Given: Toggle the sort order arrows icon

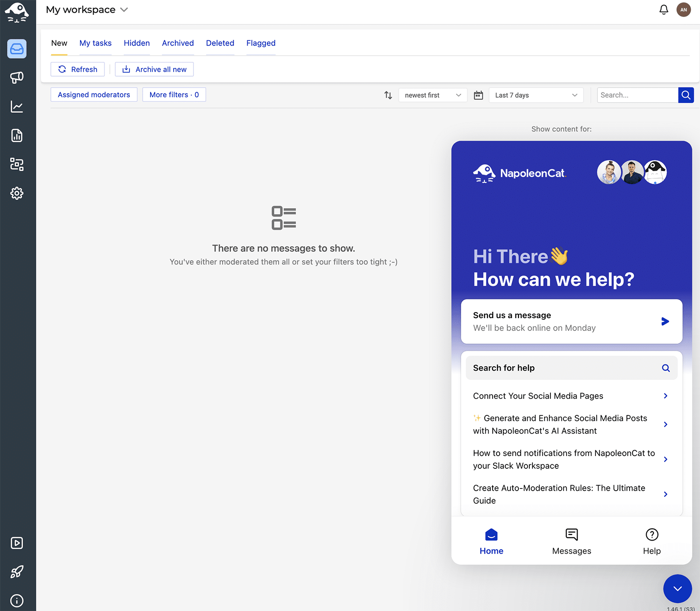Looking at the screenshot, I should (388, 95).
